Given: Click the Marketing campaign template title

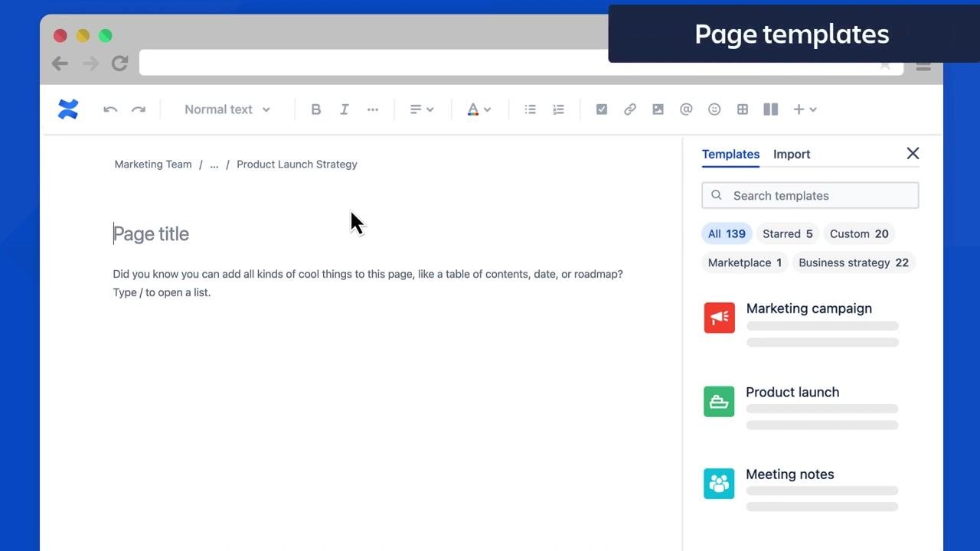Looking at the screenshot, I should (x=809, y=308).
